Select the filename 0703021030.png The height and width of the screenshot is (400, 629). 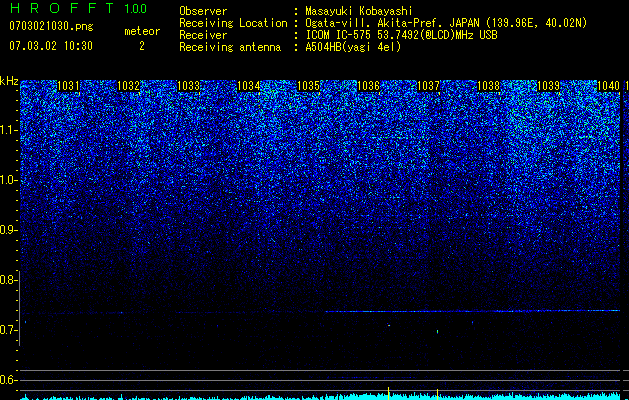(x=51, y=26)
